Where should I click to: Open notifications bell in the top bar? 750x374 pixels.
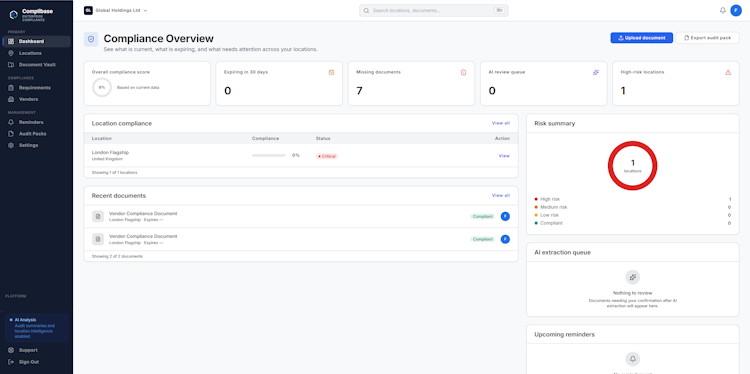point(723,11)
